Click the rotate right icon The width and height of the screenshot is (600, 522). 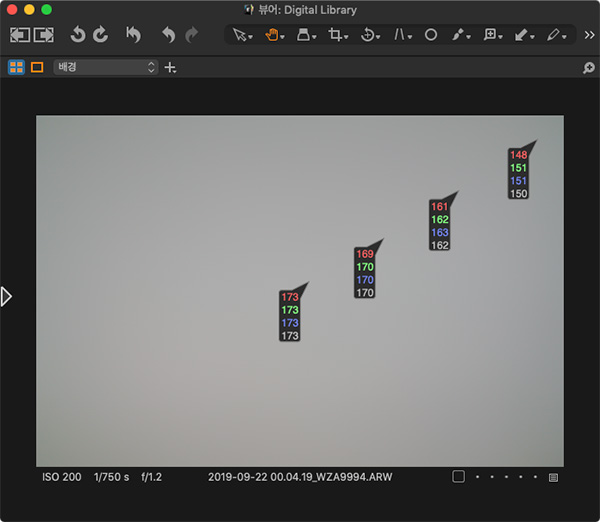100,35
